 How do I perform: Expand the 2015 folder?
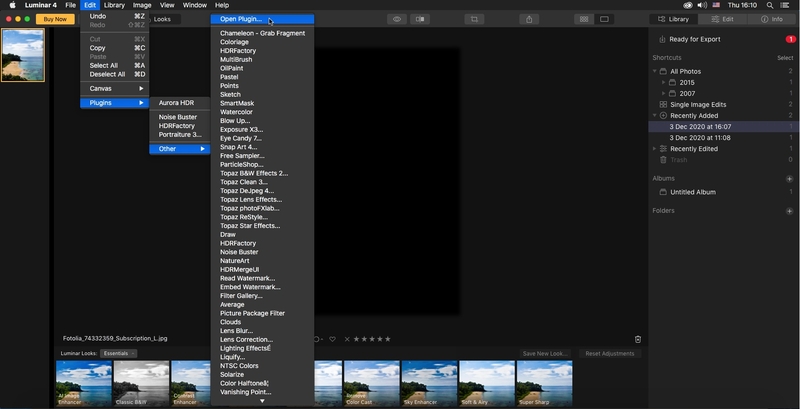point(663,82)
